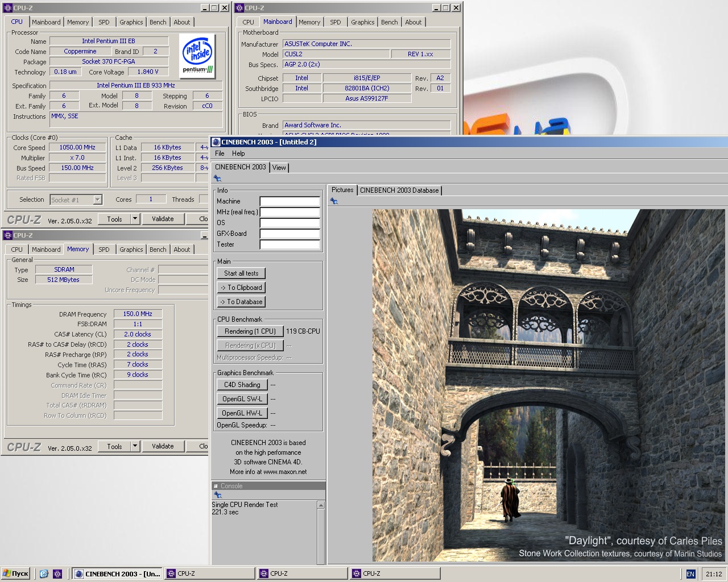The height and width of the screenshot is (582, 728).
Task: Run the Rendering (1 CPU) benchmark
Action: tap(250, 331)
